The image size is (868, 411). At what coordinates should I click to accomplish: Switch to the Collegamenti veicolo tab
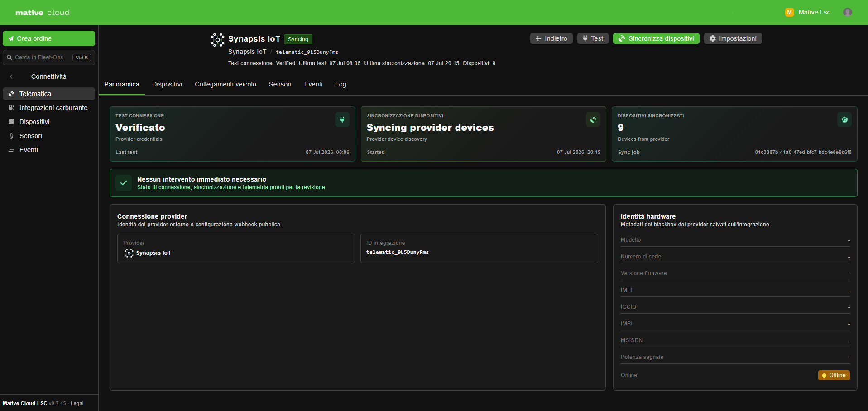[225, 84]
